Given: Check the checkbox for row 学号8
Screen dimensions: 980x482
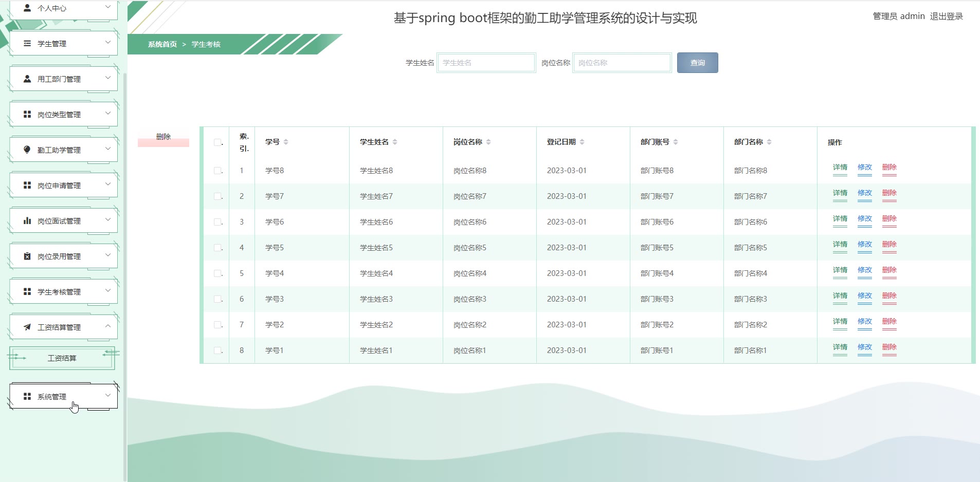Looking at the screenshot, I should [x=217, y=171].
